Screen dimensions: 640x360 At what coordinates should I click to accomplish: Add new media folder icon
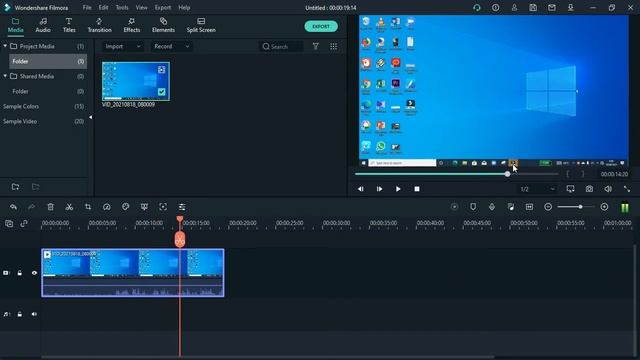[16, 187]
